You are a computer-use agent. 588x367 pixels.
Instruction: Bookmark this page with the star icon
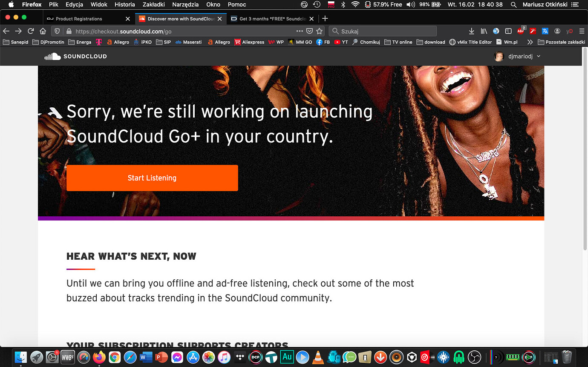pyautogui.click(x=320, y=31)
